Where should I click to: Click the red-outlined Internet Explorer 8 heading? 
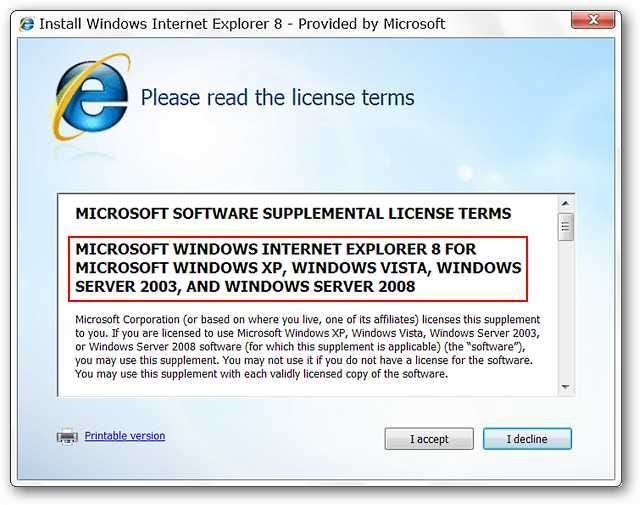coord(298,269)
